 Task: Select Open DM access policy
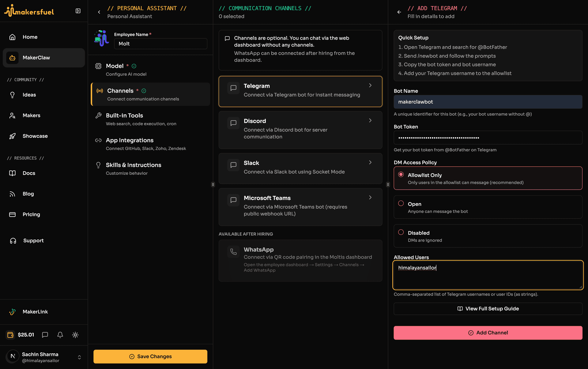[401, 203]
